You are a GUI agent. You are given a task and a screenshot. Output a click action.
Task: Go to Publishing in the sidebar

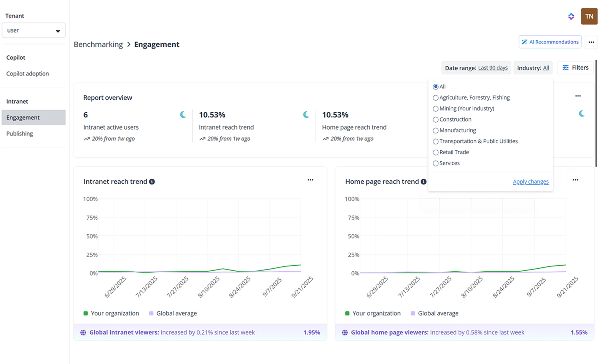click(x=20, y=134)
